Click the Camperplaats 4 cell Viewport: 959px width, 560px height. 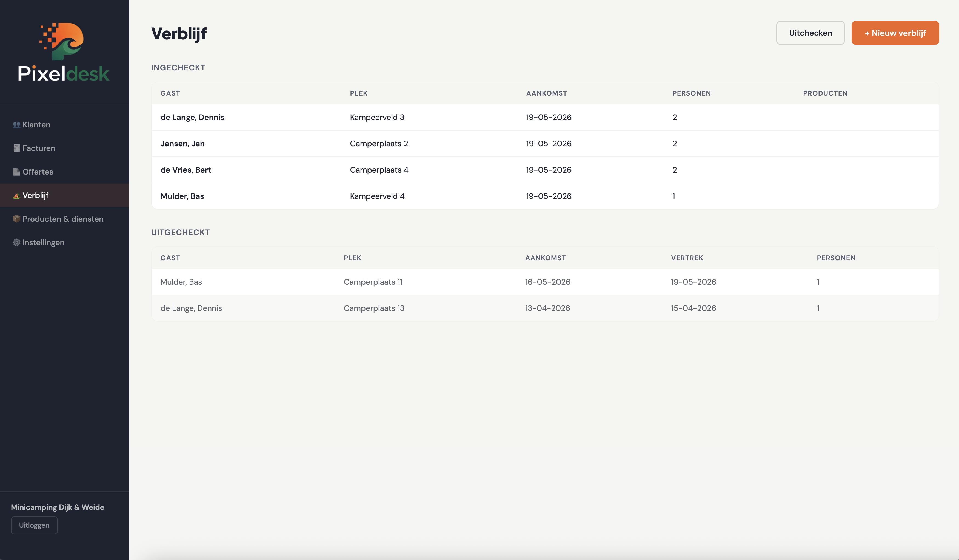coord(379,170)
